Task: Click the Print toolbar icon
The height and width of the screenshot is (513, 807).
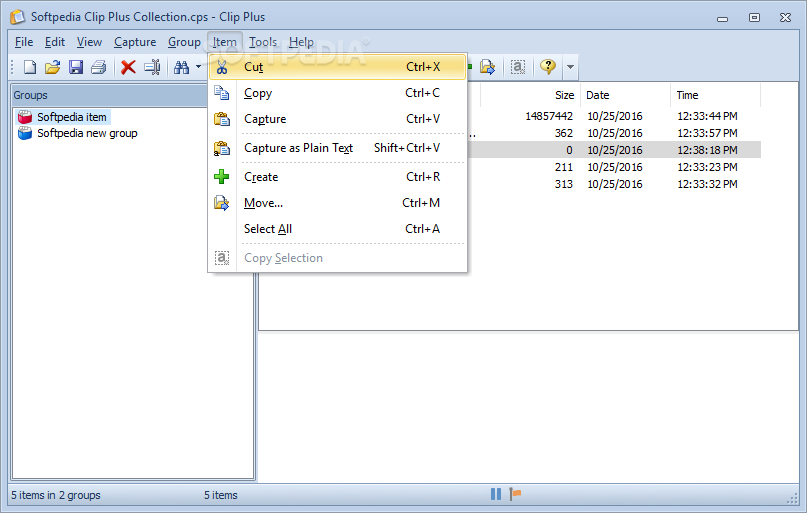Action: 99,67
